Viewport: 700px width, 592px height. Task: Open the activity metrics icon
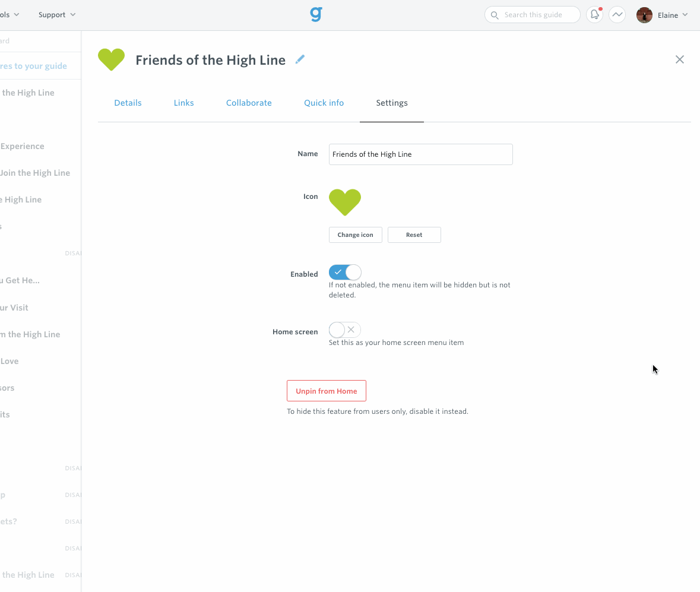[x=617, y=15]
